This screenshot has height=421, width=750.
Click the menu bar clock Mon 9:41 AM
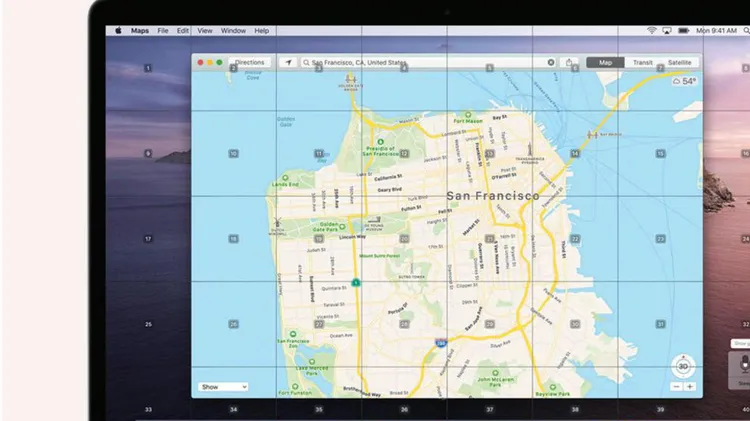click(716, 31)
